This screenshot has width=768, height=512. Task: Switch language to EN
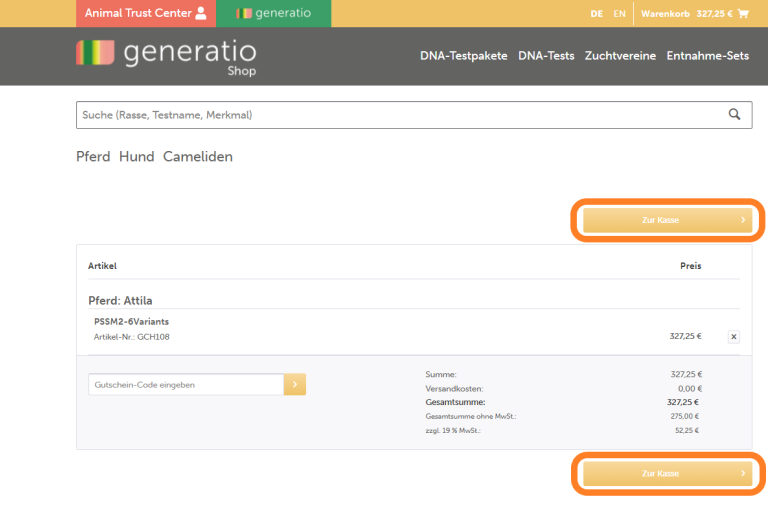coord(619,14)
